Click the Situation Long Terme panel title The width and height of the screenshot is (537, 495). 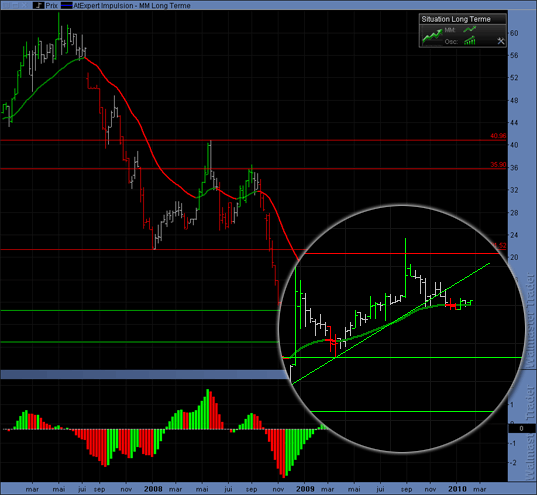(x=456, y=19)
